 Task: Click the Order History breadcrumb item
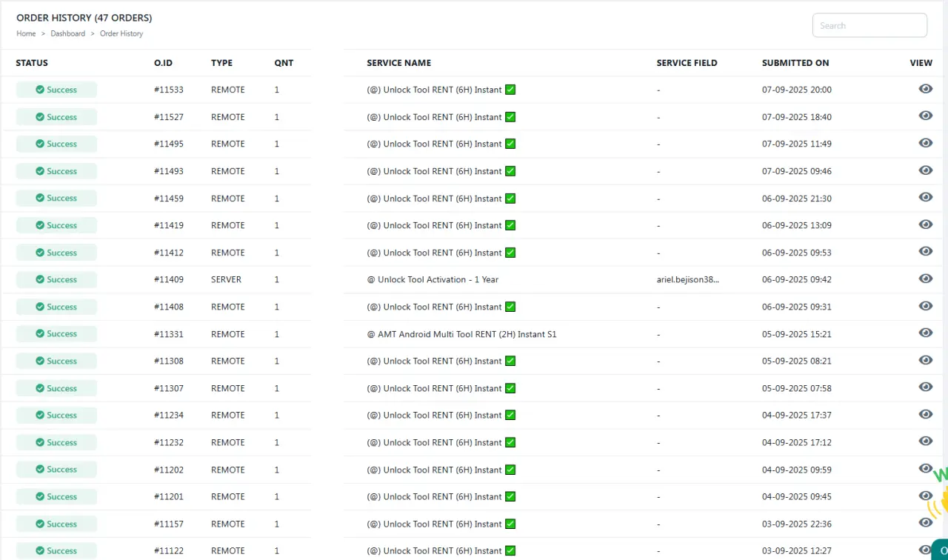(121, 33)
